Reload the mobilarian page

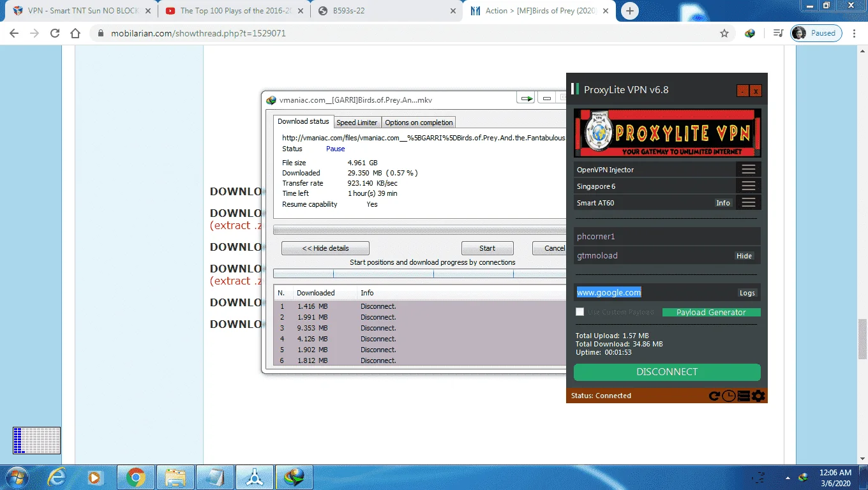click(x=55, y=33)
